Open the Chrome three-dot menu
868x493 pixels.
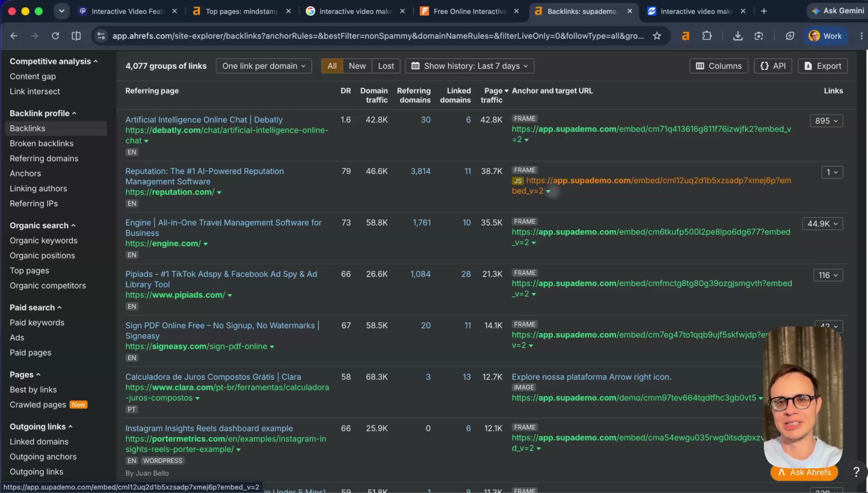(861, 36)
